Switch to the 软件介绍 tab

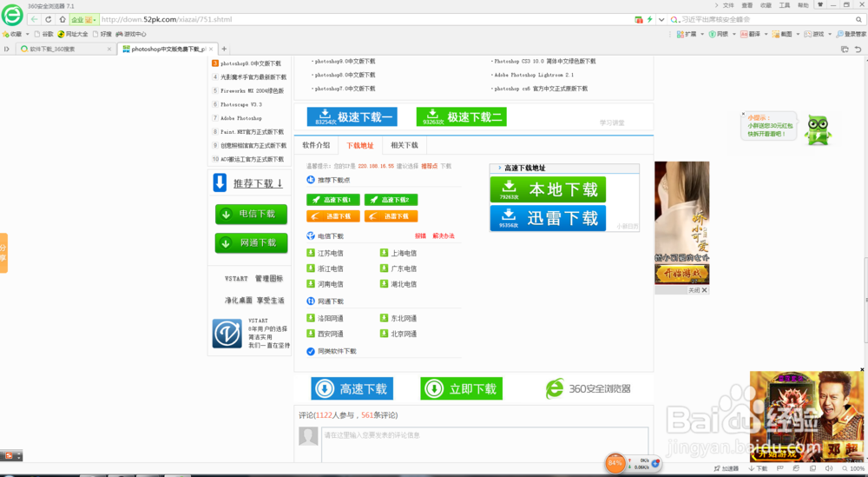tap(316, 145)
